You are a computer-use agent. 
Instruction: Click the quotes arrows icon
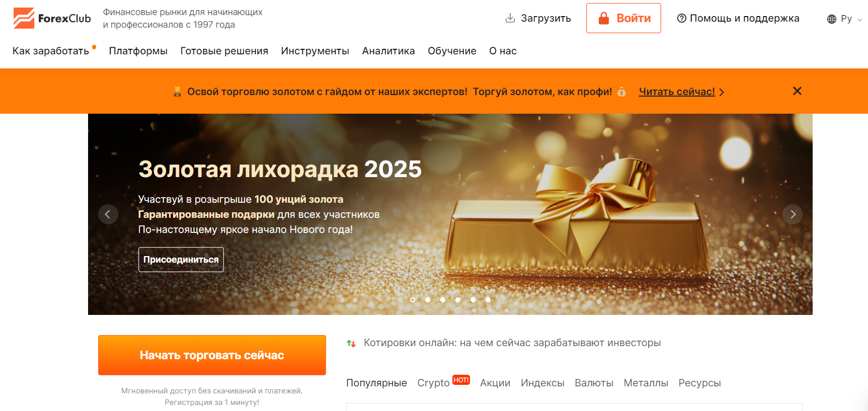pyautogui.click(x=351, y=343)
